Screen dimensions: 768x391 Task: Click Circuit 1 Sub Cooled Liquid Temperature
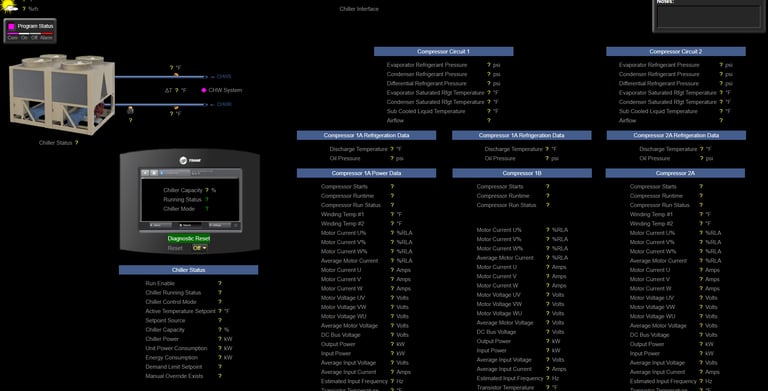click(443, 111)
